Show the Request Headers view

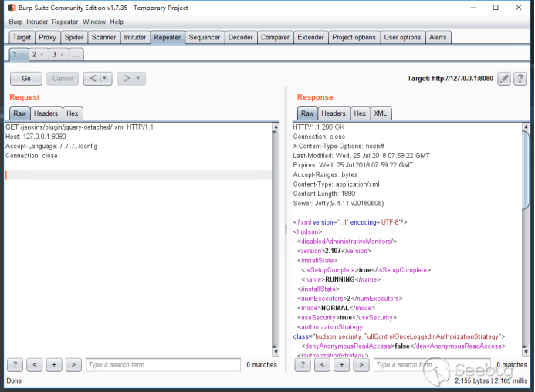[46, 113]
